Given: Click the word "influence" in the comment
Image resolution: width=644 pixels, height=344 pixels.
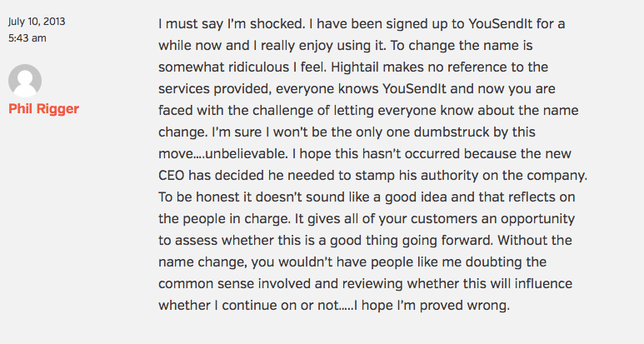Looking at the screenshot, I should tap(545, 283).
